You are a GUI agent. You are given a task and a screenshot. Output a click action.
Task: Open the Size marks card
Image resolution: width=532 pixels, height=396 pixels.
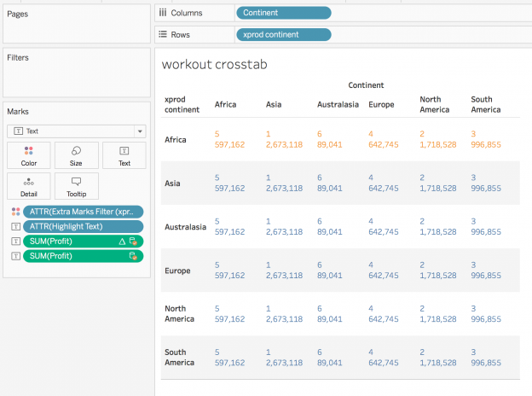(77, 155)
